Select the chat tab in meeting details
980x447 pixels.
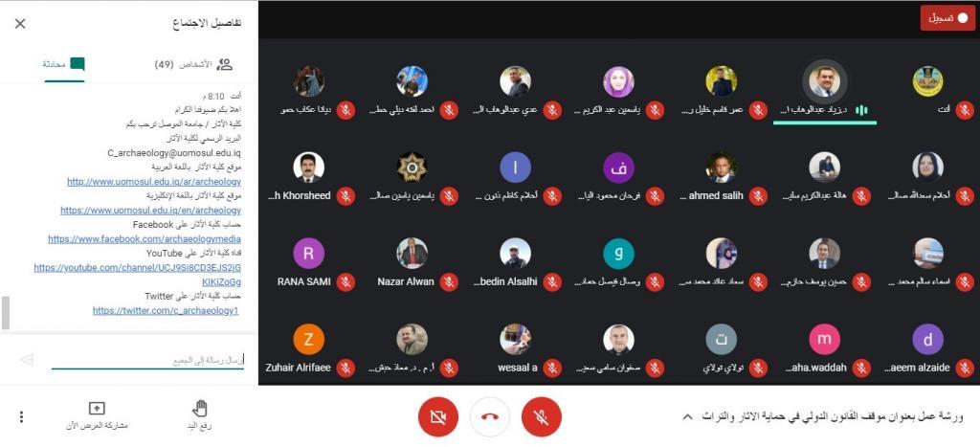[x=64, y=64]
